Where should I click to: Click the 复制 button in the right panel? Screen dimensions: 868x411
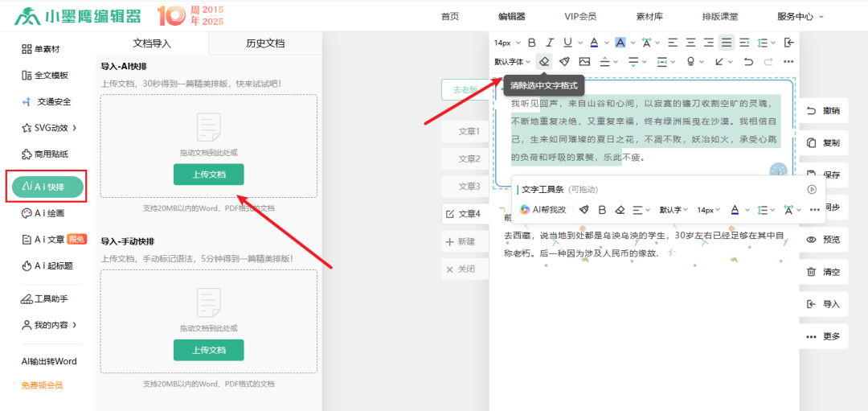click(824, 143)
